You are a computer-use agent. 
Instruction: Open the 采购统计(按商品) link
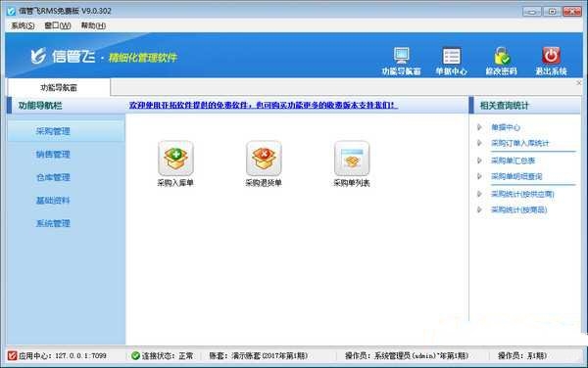pos(519,209)
